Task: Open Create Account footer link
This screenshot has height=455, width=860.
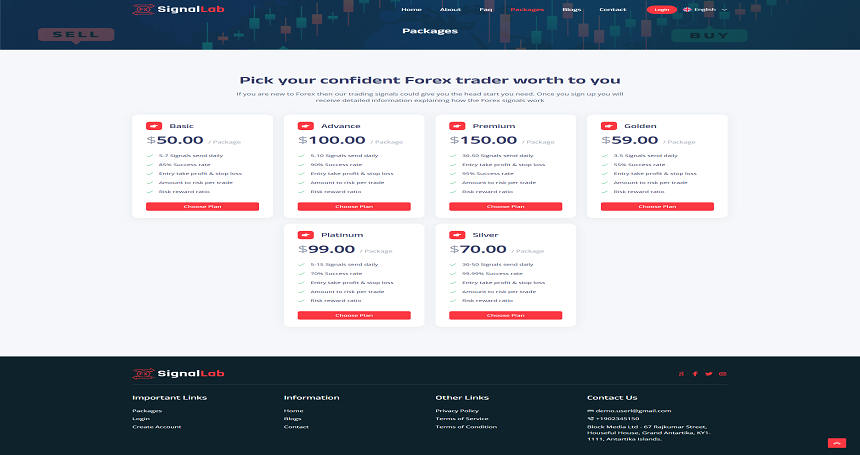Action: pyautogui.click(x=157, y=426)
